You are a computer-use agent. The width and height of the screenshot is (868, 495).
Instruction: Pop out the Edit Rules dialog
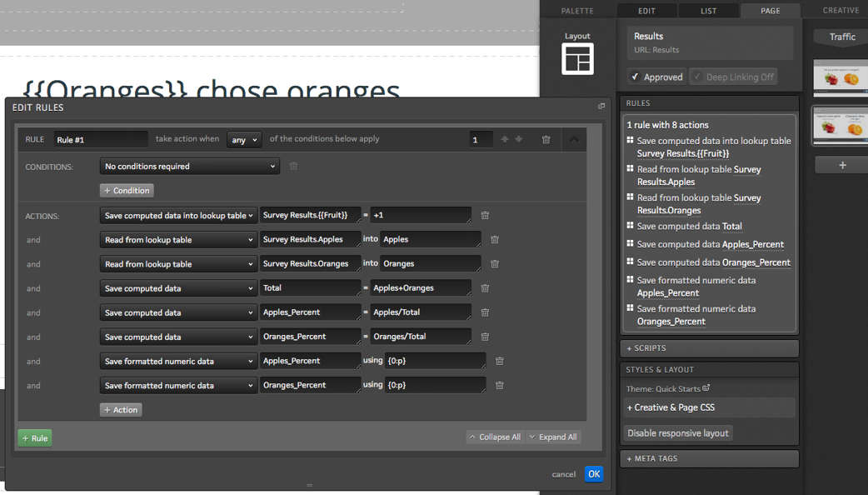point(601,107)
